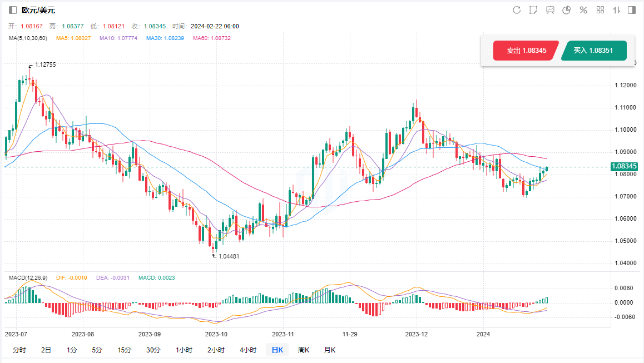The width and height of the screenshot is (644, 363).
Task: Open the four-square grid layout icon
Action: [600, 10]
